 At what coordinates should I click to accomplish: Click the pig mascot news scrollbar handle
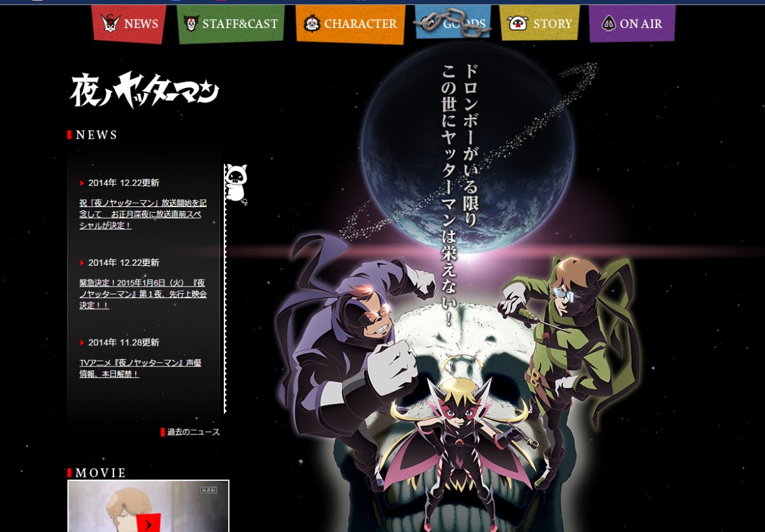[236, 183]
